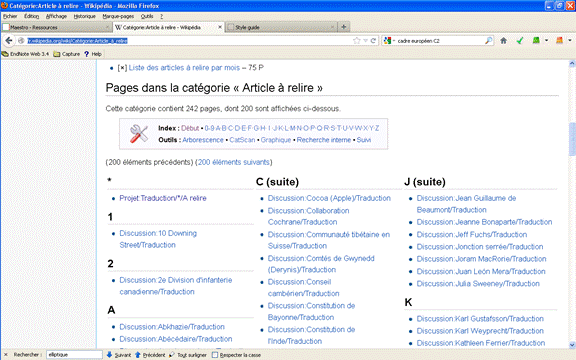The width and height of the screenshot is (576, 360).
Task: Open Discussion:Abécédaire/Traduction link
Action: 176,339
